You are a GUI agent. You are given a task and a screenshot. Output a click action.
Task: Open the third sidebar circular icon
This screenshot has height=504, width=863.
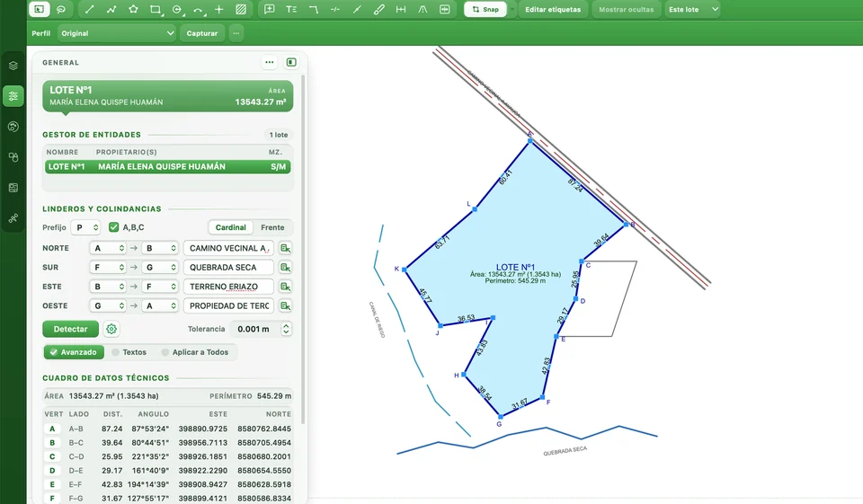(13, 127)
